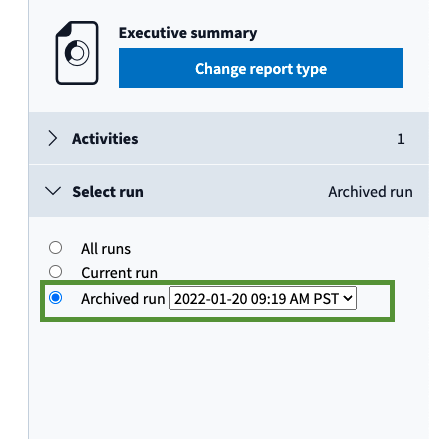The height and width of the screenshot is (439, 429).
Task: Click the folded corner of the report icon
Action: pyautogui.click(x=64, y=29)
